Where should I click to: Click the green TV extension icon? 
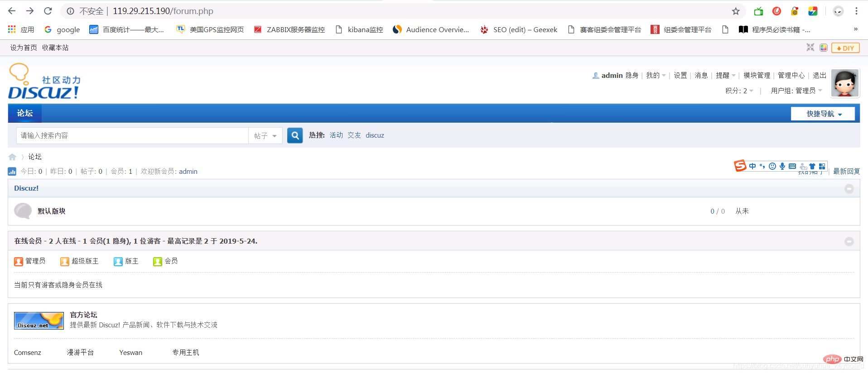tap(758, 11)
